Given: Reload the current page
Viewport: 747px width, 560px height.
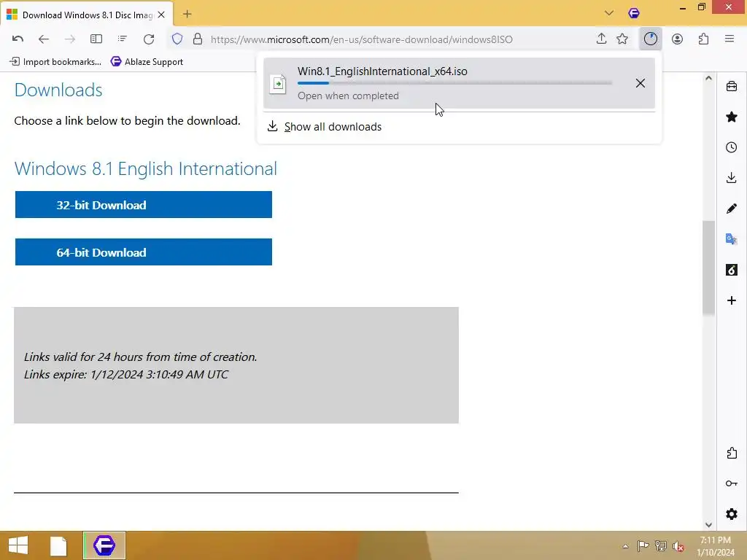Looking at the screenshot, I should 149,39.
